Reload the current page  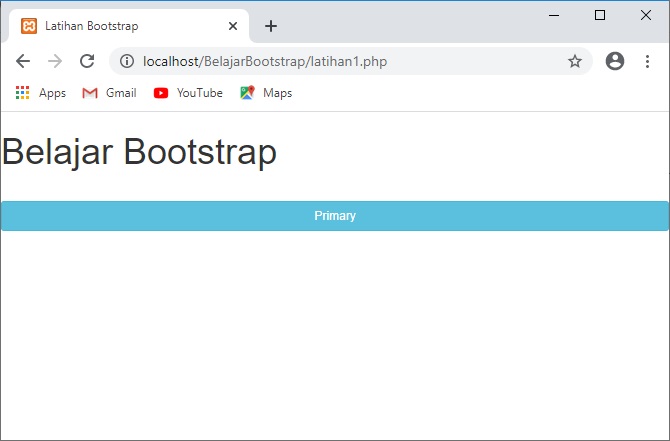87,61
